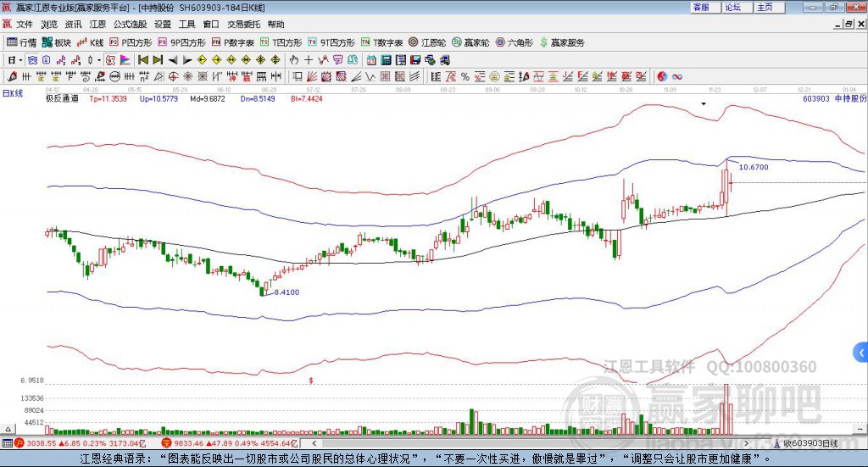Click the 10.6700 high price label
868x467 pixels.
tap(754, 167)
